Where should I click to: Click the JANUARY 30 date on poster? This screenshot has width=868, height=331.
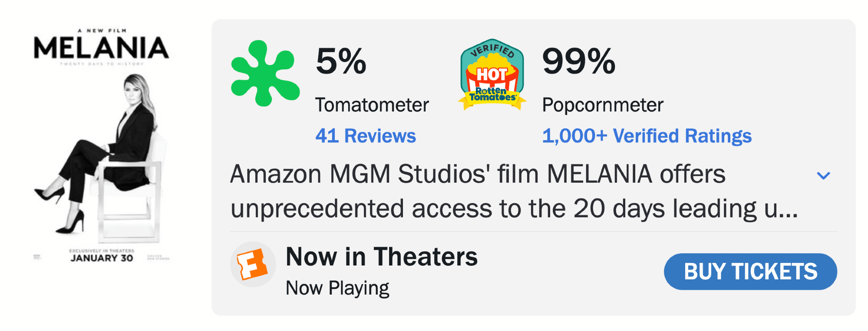coord(102,258)
